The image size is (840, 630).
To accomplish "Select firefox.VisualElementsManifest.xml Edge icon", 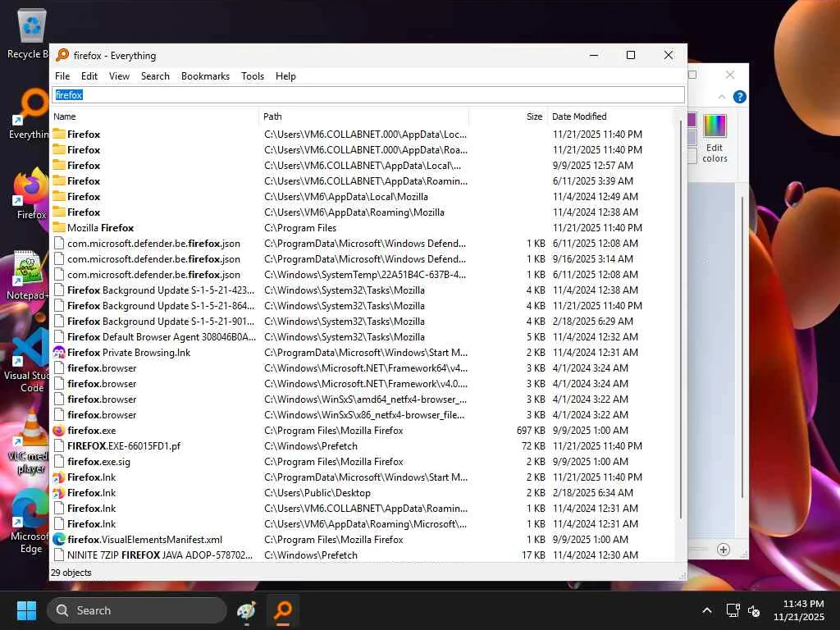I will [x=59, y=540].
